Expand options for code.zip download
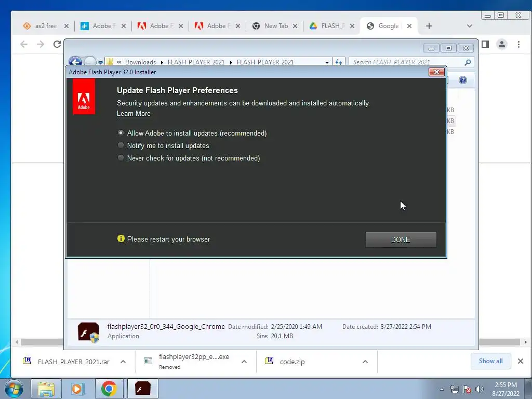 pyautogui.click(x=365, y=362)
